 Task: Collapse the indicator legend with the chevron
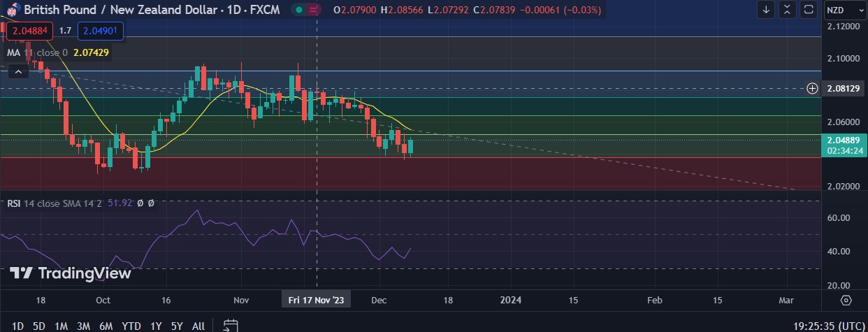coord(18,71)
